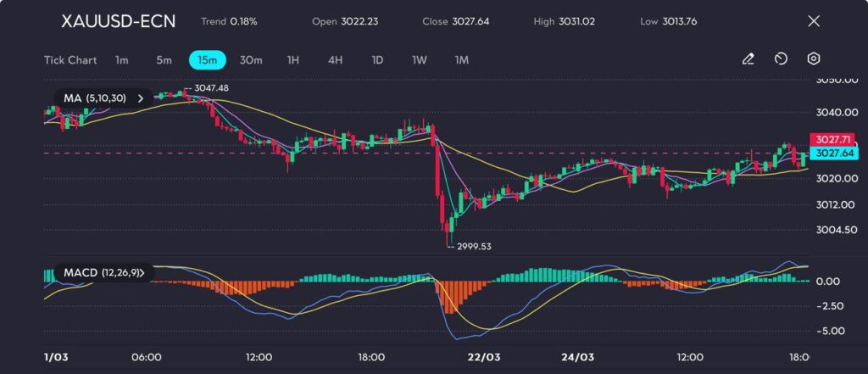Click the 2999.53 low price marker
This screenshot has width=868, height=374.
[474, 246]
